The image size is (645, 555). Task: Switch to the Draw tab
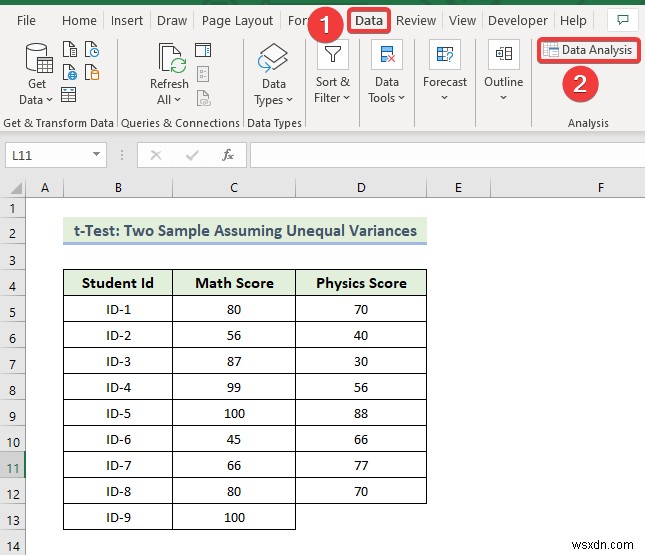click(172, 20)
